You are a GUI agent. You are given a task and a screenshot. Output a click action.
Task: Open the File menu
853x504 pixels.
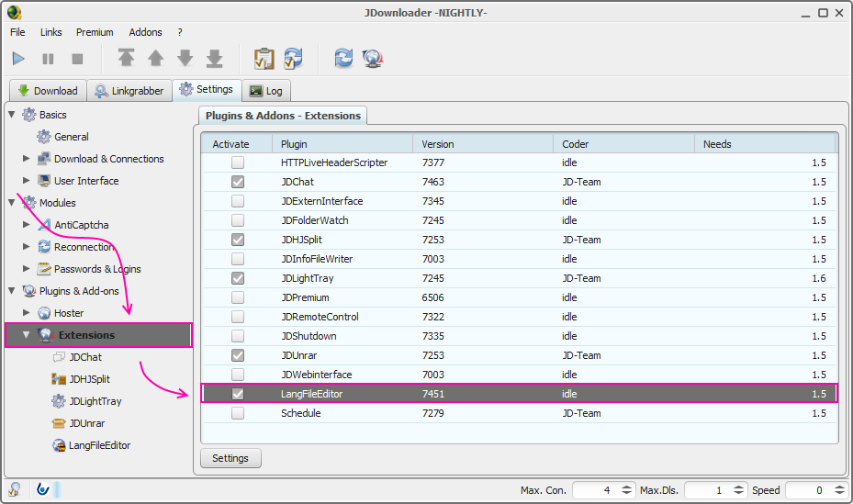click(x=17, y=32)
